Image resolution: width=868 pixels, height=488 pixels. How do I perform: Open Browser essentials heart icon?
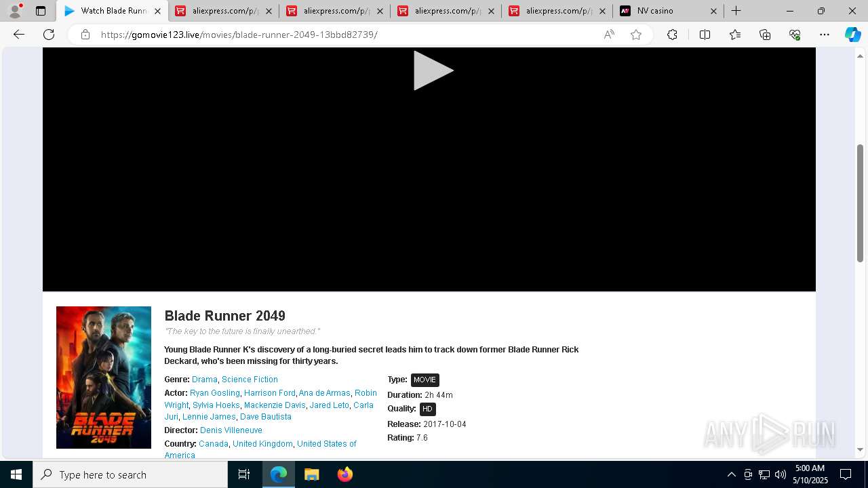click(x=795, y=35)
